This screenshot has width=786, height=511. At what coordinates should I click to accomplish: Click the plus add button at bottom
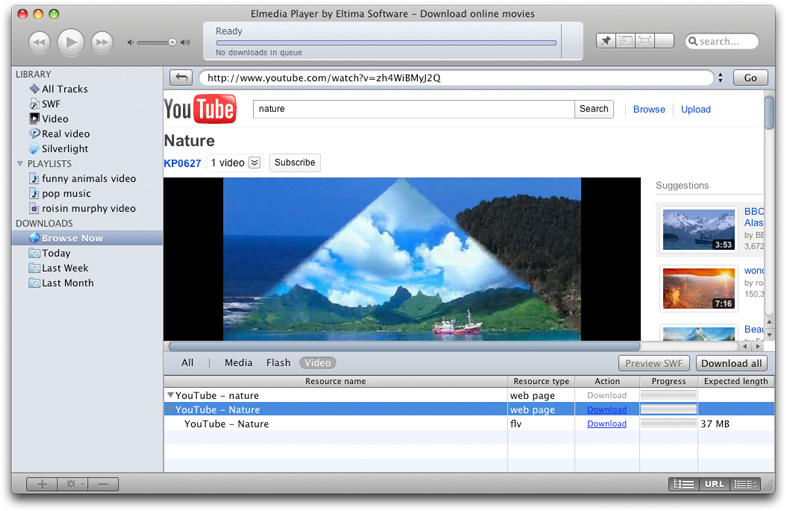(x=42, y=484)
